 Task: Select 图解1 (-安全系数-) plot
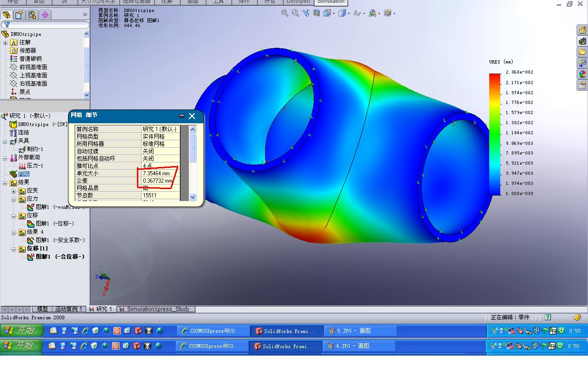point(60,240)
